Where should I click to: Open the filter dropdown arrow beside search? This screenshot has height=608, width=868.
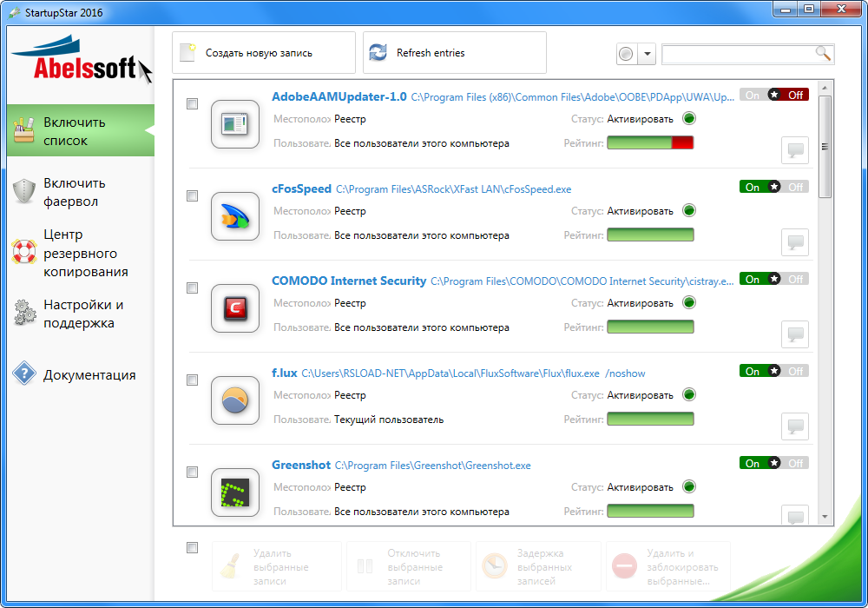[647, 54]
